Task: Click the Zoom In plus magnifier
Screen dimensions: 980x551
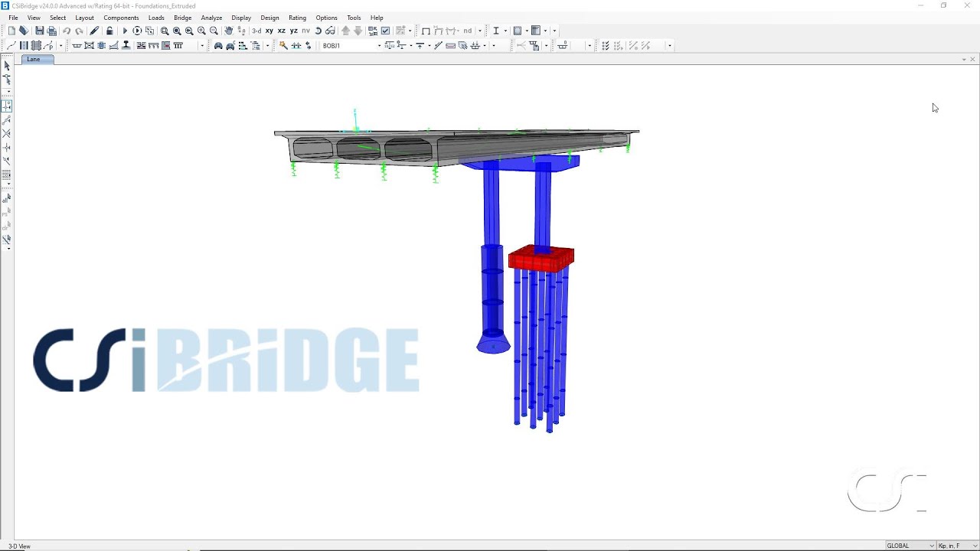Action: [x=201, y=31]
